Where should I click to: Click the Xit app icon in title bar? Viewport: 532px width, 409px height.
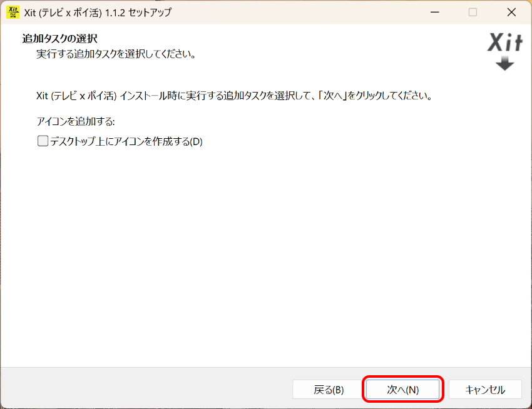(x=13, y=13)
